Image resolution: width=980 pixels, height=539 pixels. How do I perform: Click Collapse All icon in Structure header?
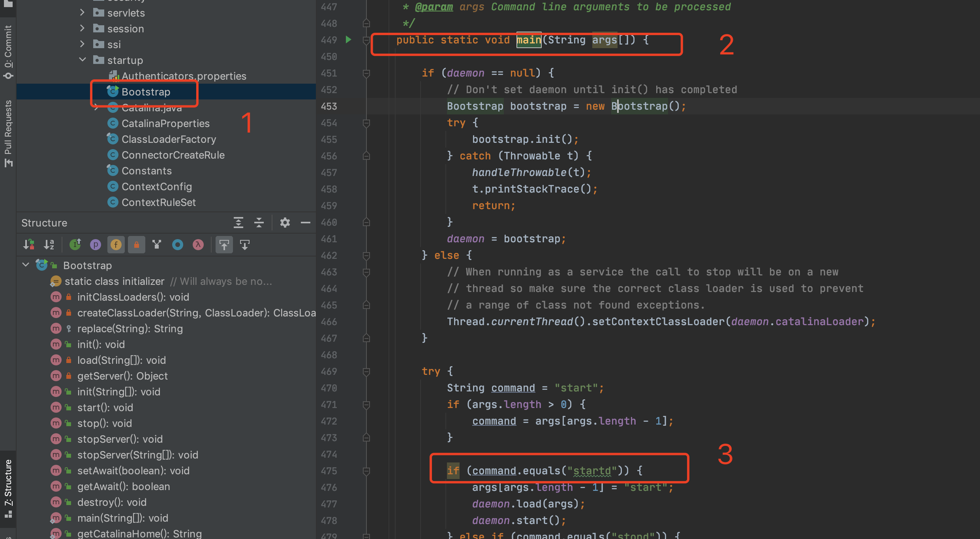pos(259,223)
